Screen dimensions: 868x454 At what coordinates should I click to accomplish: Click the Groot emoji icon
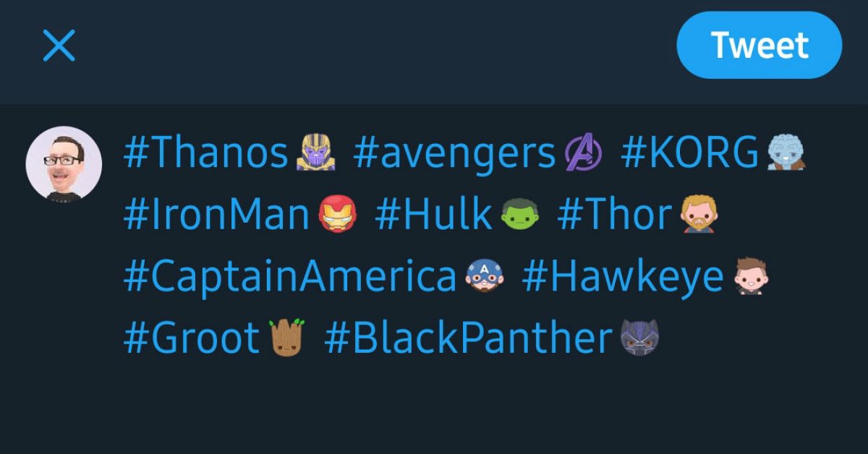(287, 338)
